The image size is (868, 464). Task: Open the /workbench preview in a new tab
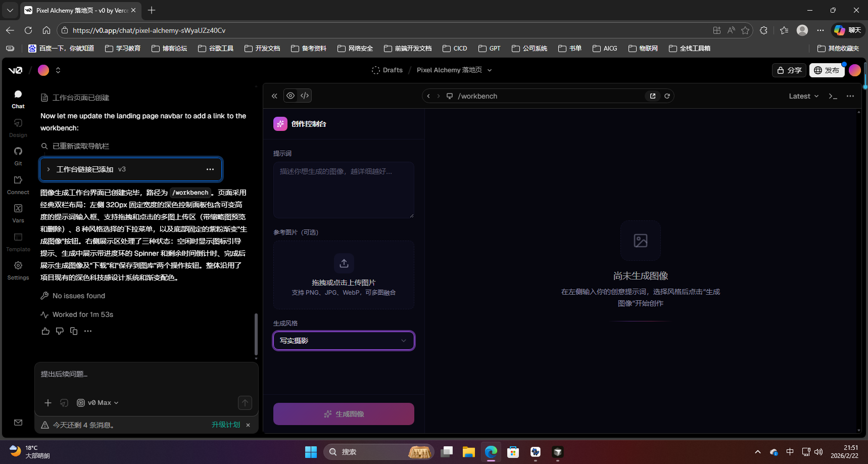tap(653, 96)
